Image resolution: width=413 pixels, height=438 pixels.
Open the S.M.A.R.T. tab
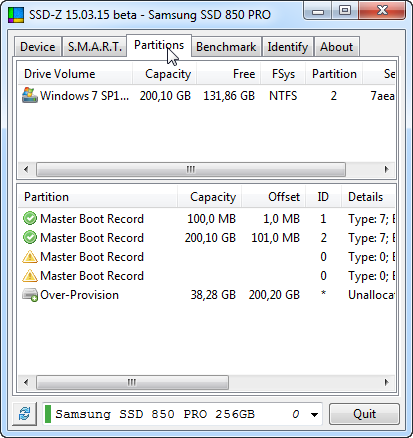coord(95,47)
